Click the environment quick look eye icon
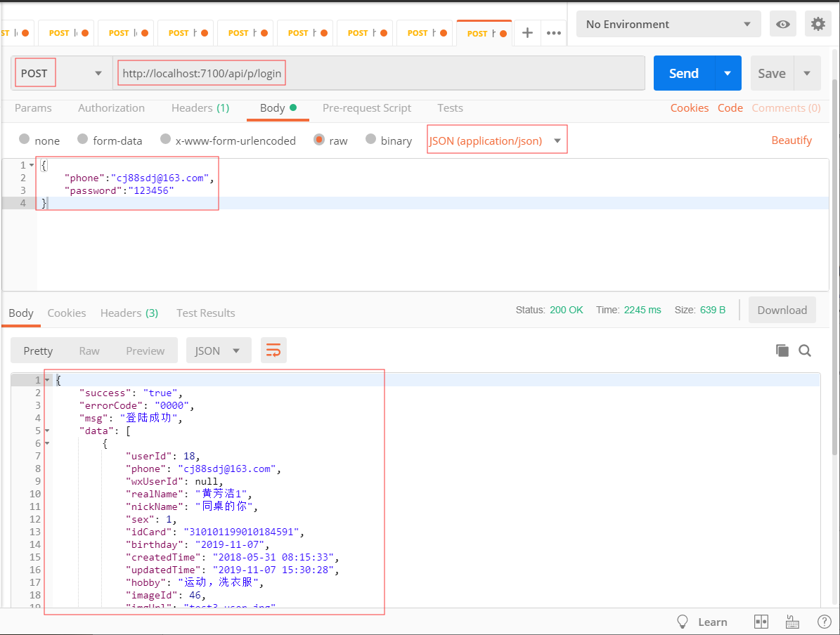This screenshot has width=840, height=635. (x=782, y=24)
